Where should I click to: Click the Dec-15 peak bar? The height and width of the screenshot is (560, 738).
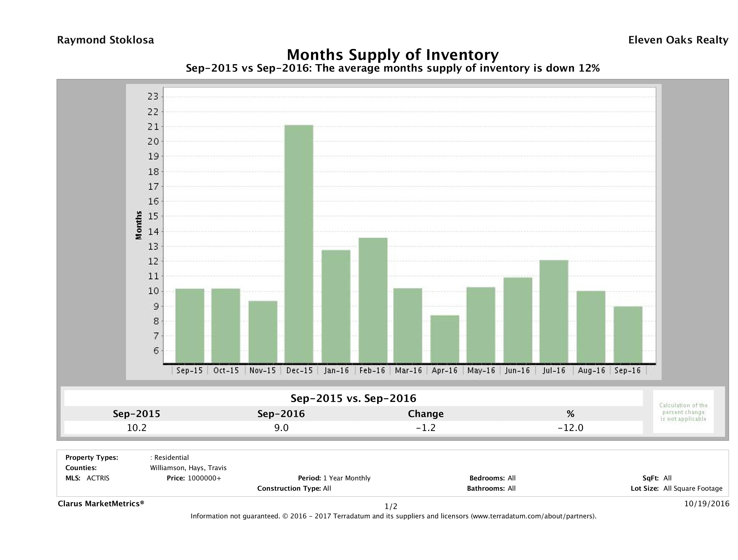tap(299, 244)
